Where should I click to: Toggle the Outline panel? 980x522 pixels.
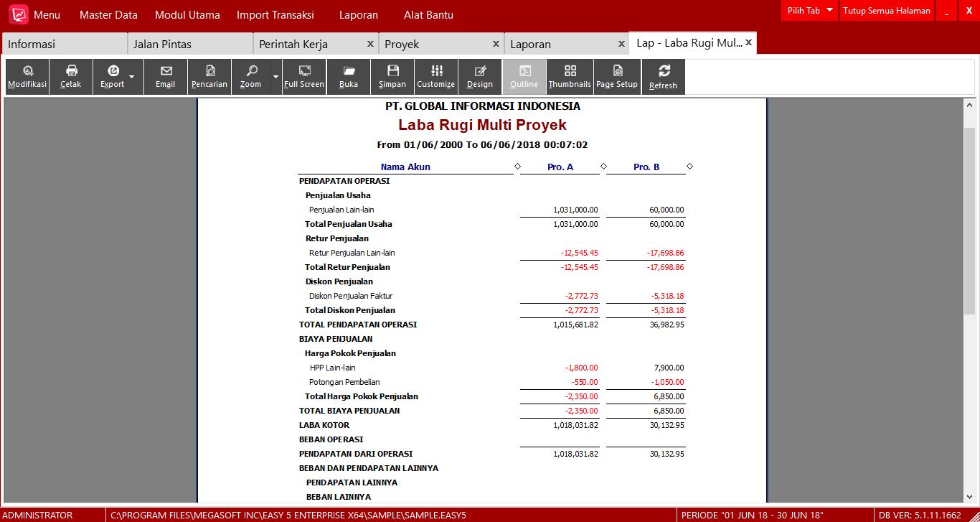coord(524,76)
